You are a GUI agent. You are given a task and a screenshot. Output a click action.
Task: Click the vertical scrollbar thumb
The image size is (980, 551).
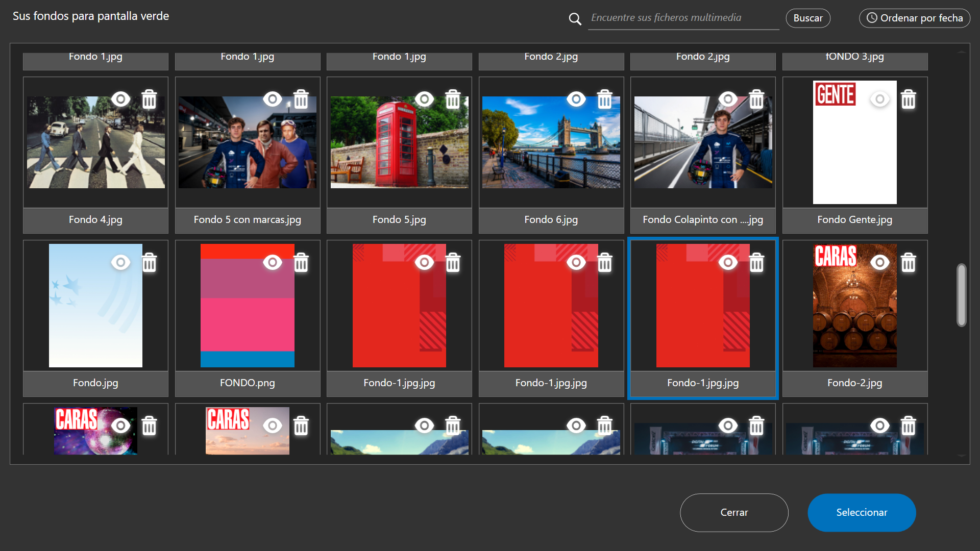962,295
